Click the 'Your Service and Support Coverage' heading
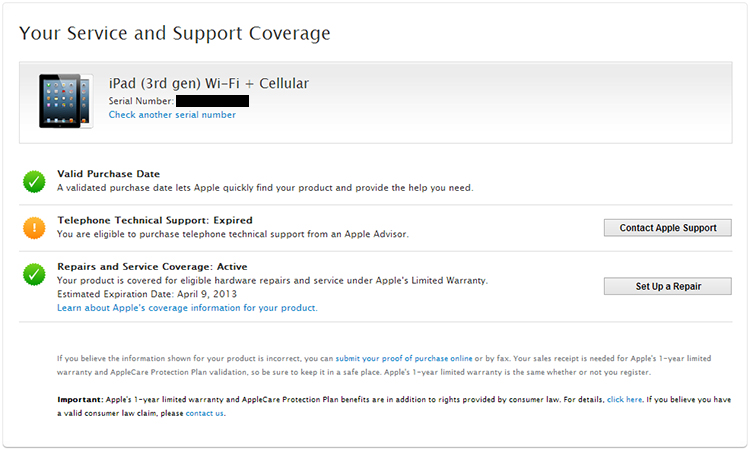This screenshot has height=450, width=750. pyautogui.click(x=175, y=33)
